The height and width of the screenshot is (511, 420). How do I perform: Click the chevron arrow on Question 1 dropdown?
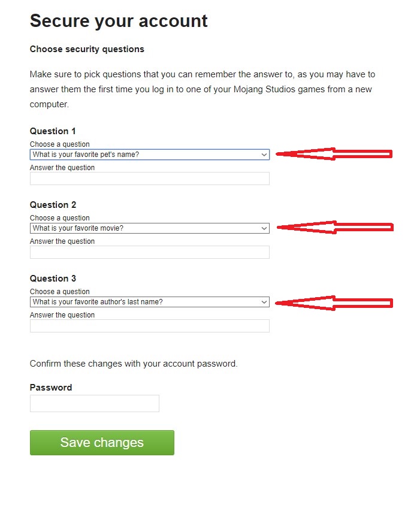264,155
